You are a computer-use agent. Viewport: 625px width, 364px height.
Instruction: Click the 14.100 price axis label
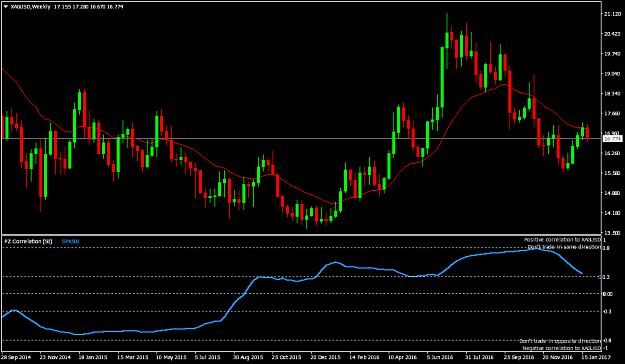click(611, 213)
